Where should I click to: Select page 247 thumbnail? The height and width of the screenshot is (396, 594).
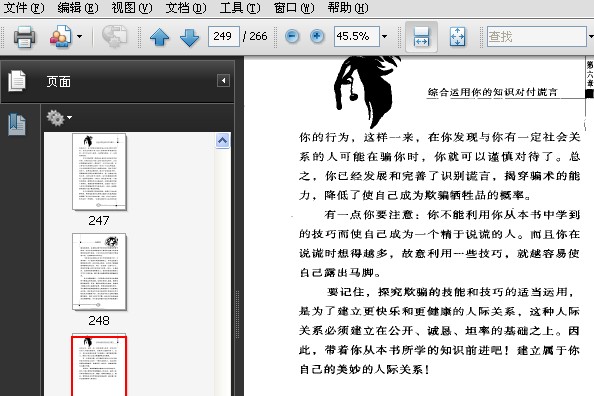99,172
